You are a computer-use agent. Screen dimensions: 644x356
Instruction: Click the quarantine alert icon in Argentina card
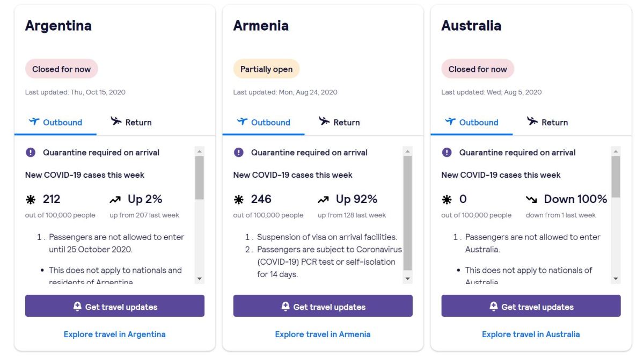tap(31, 152)
